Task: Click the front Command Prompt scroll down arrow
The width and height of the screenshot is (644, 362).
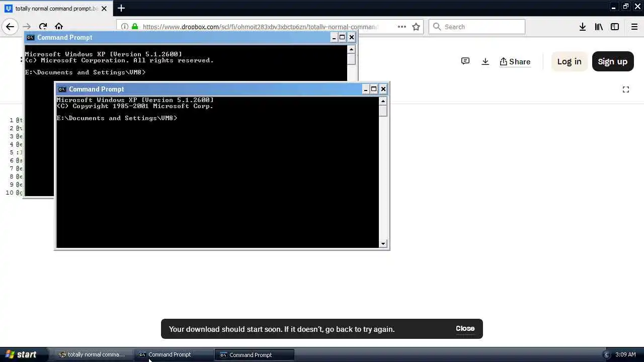Action: point(383,244)
